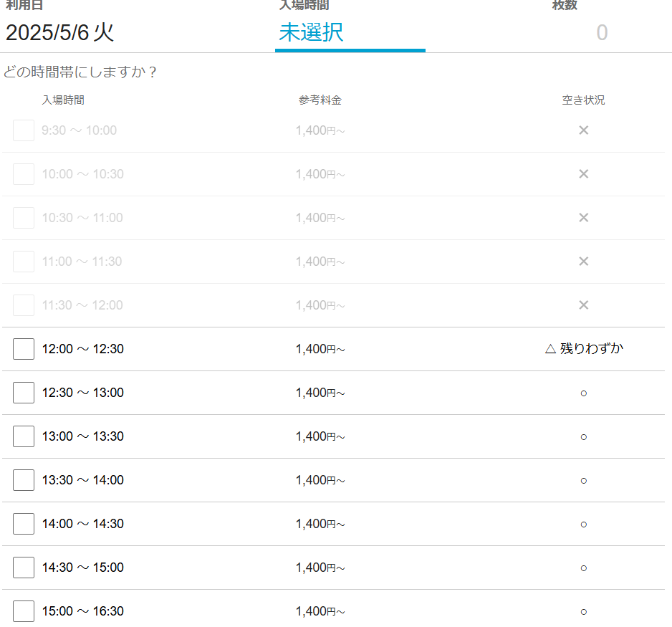Click the 1,400円~ price in 15:00 ~ 16:30 row
This screenshot has width=672, height=627.
click(x=320, y=611)
